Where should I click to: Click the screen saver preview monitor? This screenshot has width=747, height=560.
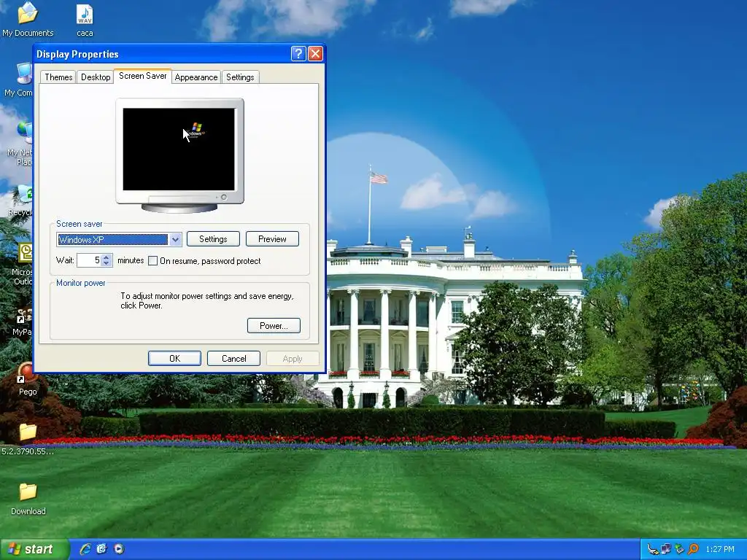point(179,155)
